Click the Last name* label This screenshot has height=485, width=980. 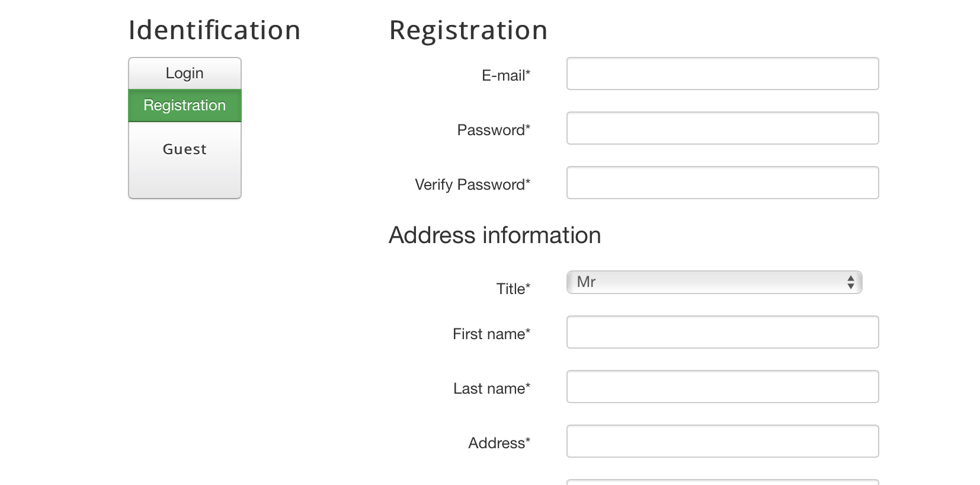point(491,388)
